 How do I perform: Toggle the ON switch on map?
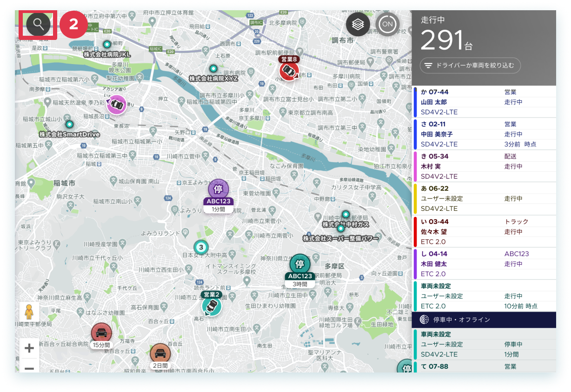[387, 25]
